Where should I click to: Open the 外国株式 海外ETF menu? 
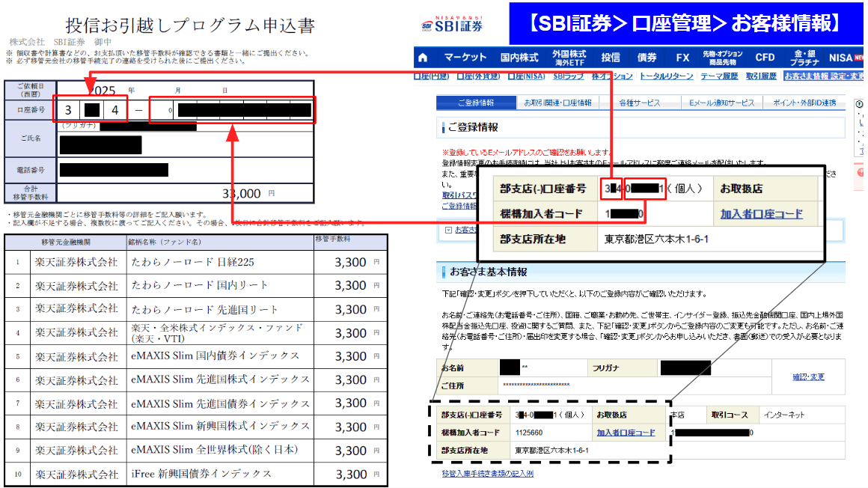569,58
